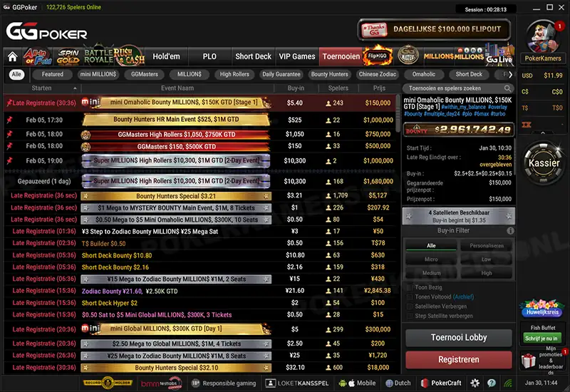The image size is (570, 392).
Task: Open the All-in or Fold game icon
Action: pos(38,57)
